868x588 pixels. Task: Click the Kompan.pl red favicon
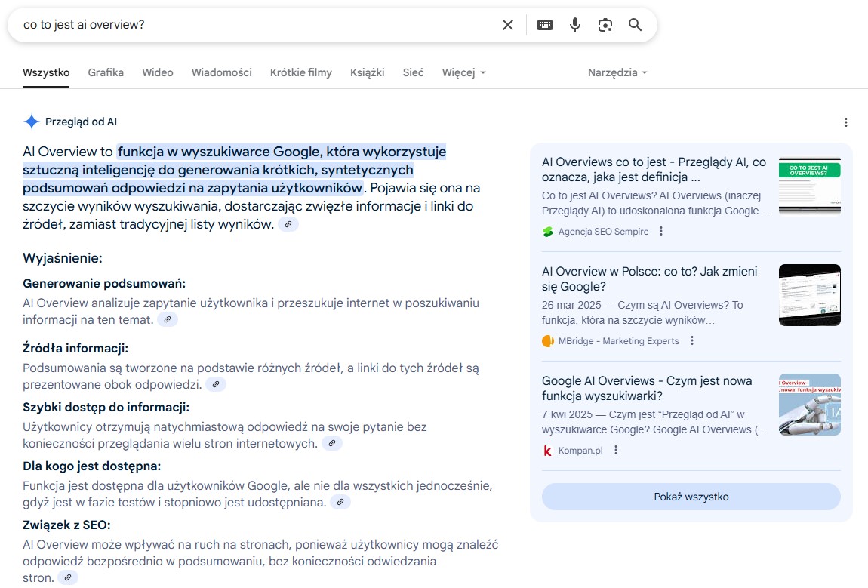[x=547, y=451]
